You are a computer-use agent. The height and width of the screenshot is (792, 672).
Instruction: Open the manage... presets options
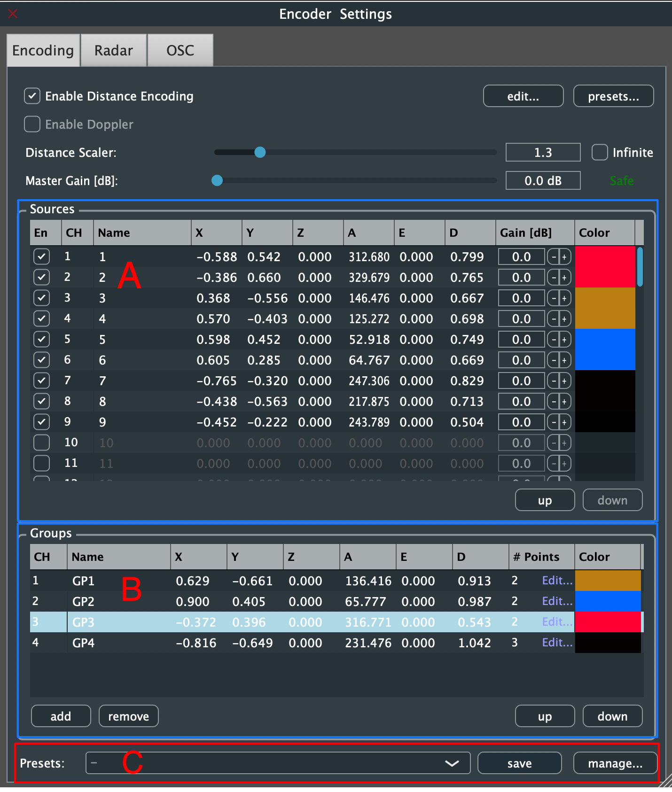[615, 763]
